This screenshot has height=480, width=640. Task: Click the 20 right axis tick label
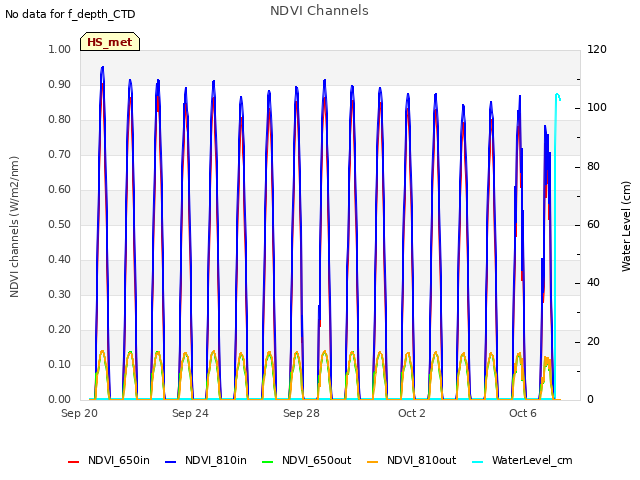593,341
